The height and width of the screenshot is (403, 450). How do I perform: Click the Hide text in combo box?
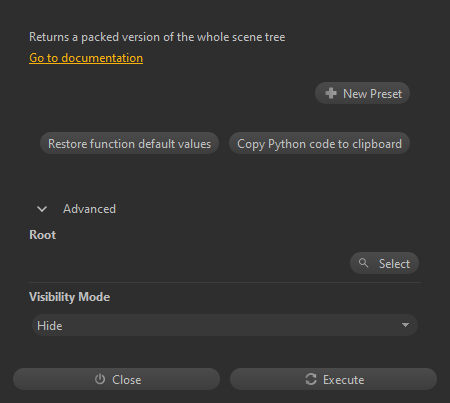pos(50,326)
